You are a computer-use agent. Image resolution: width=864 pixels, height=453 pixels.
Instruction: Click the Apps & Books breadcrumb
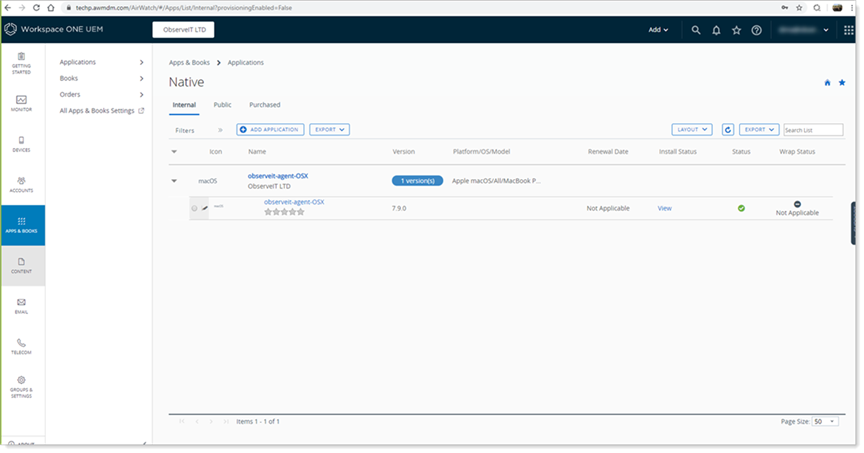(189, 63)
